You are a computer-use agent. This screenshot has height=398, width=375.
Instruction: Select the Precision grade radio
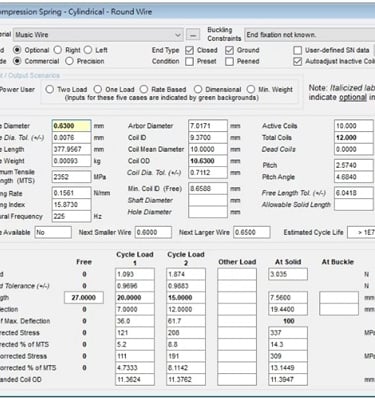(x=69, y=61)
